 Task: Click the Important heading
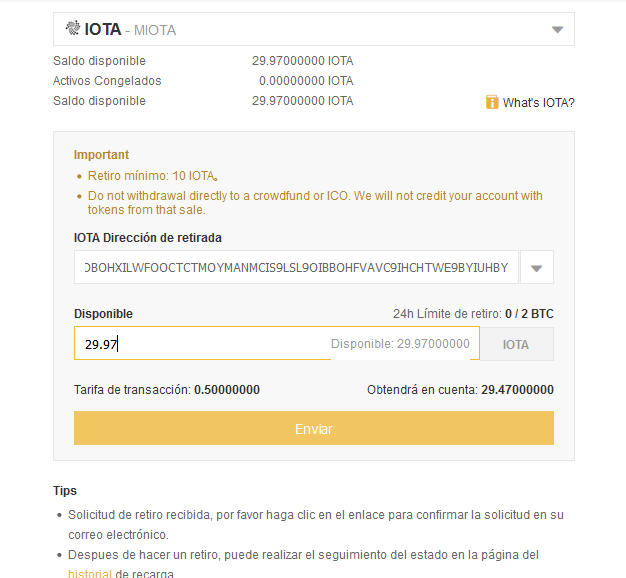[101, 155]
